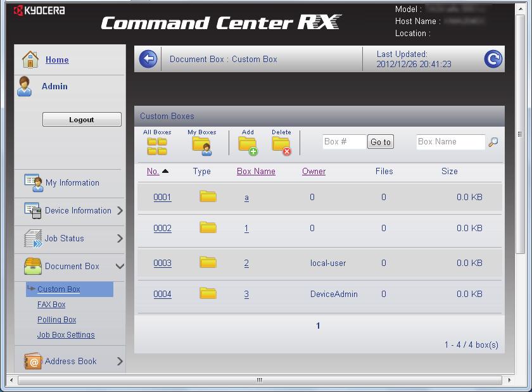Expand the Job Status chevron
The width and height of the screenshot is (532, 392).
[x=120, y=238]
